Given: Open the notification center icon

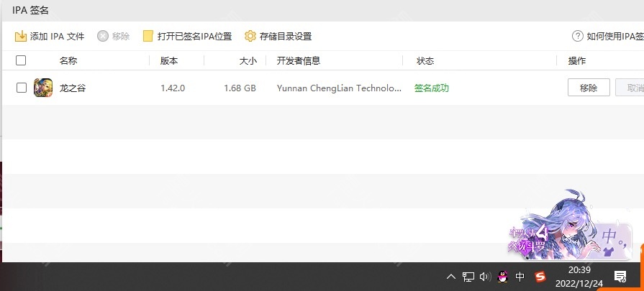Looking at the screenshot, I should 620,277.
